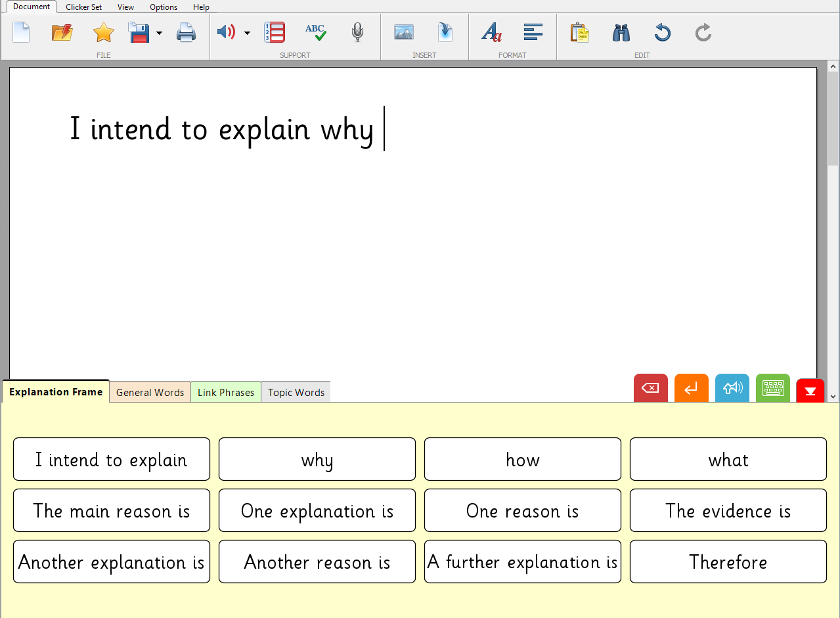Click the New Document icon

coord(21,32)
